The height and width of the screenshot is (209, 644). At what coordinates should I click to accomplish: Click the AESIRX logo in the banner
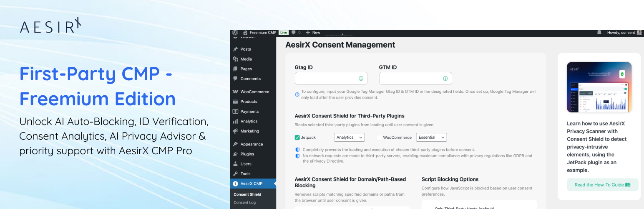50,25
